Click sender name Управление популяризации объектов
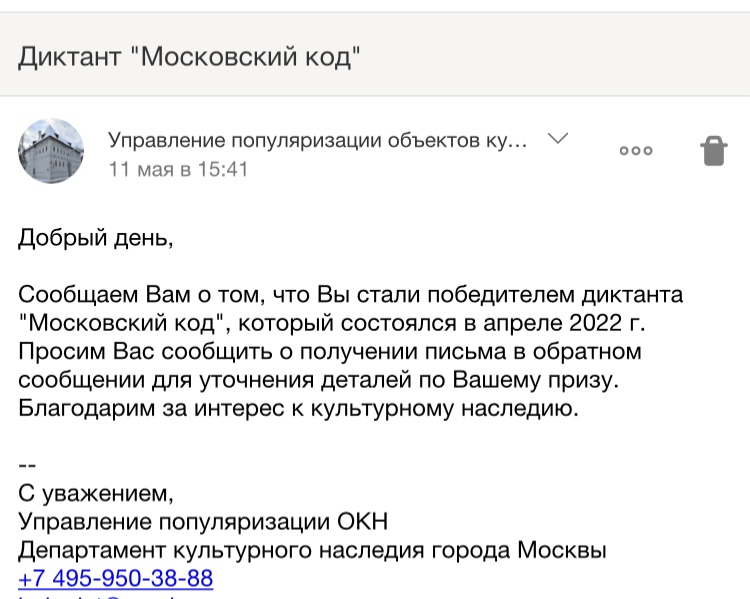 318,140
